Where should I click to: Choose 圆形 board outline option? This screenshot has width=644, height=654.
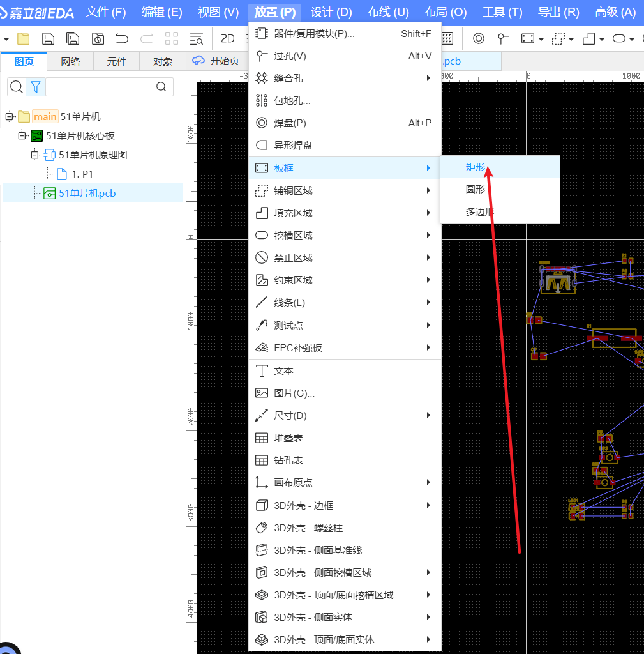click(500, 189)
